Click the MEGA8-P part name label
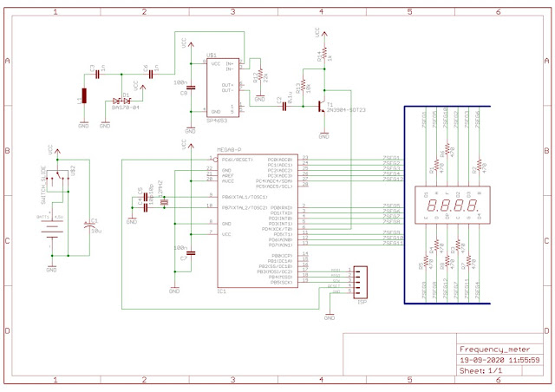 229,150
